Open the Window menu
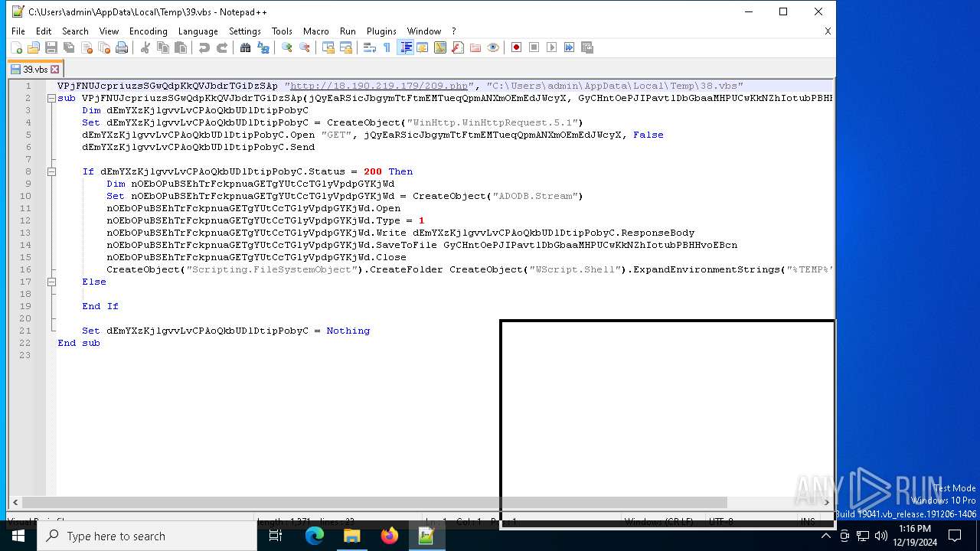 [423, 31]
